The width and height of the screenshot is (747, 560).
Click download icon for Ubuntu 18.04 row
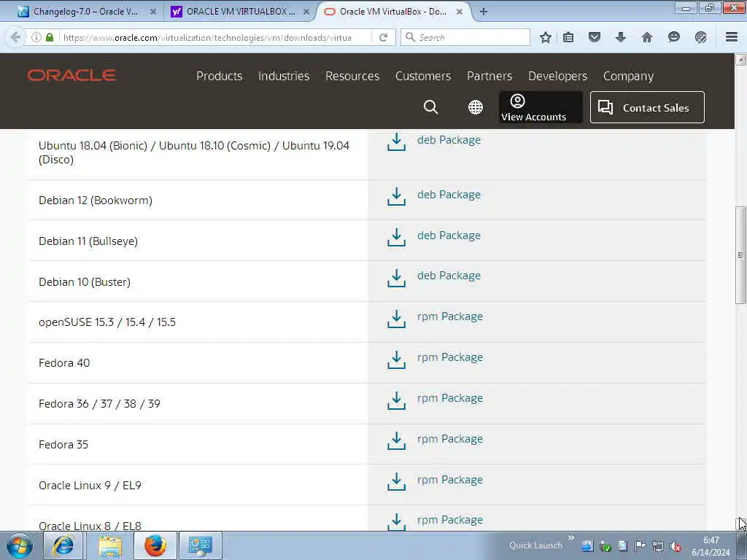[396, 142]
